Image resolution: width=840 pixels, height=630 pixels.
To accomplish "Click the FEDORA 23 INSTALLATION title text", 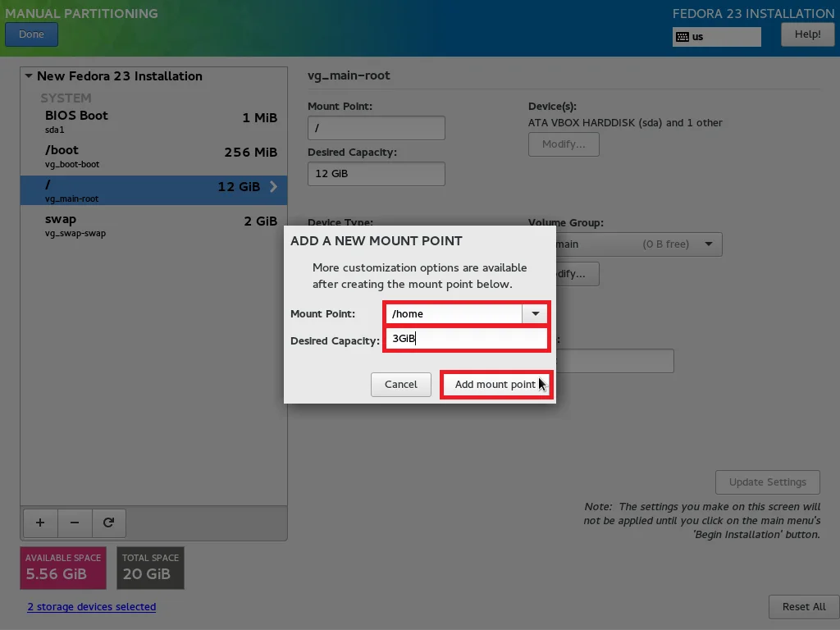I will (753, 13).
